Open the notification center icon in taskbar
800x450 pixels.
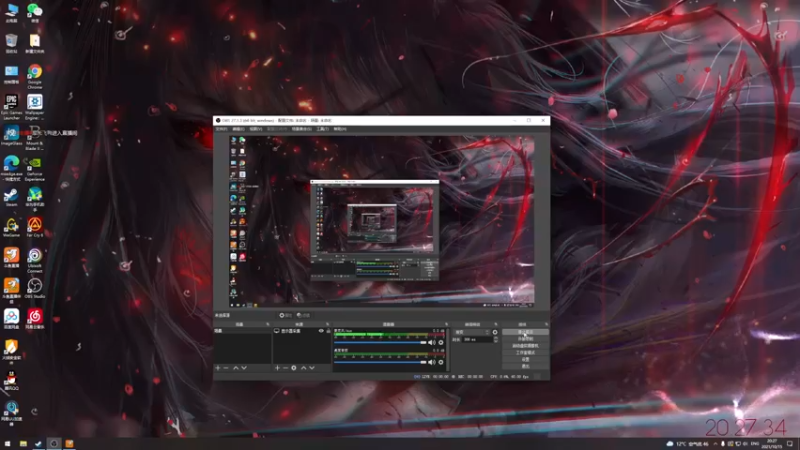coord(790,443)
